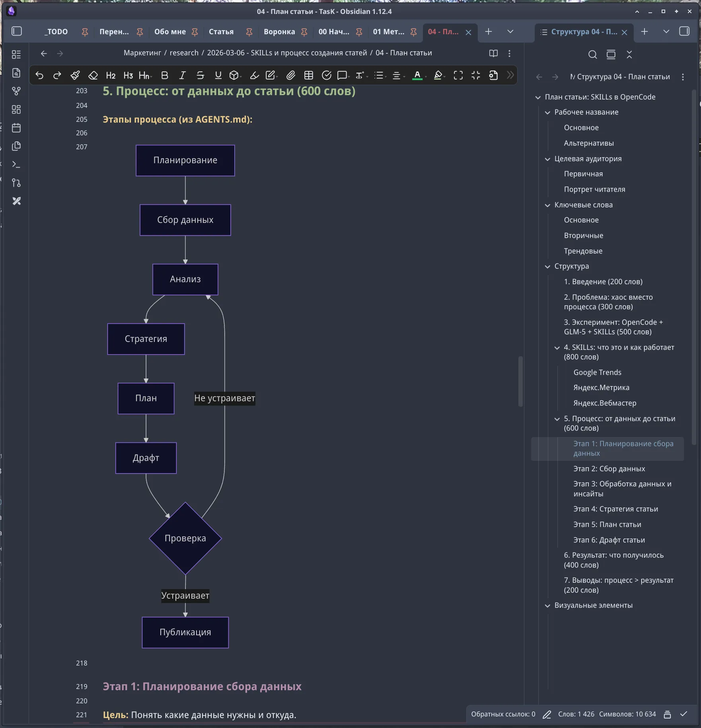Search headings in the outline panel

pyautogui.click(x=592, y=55)
